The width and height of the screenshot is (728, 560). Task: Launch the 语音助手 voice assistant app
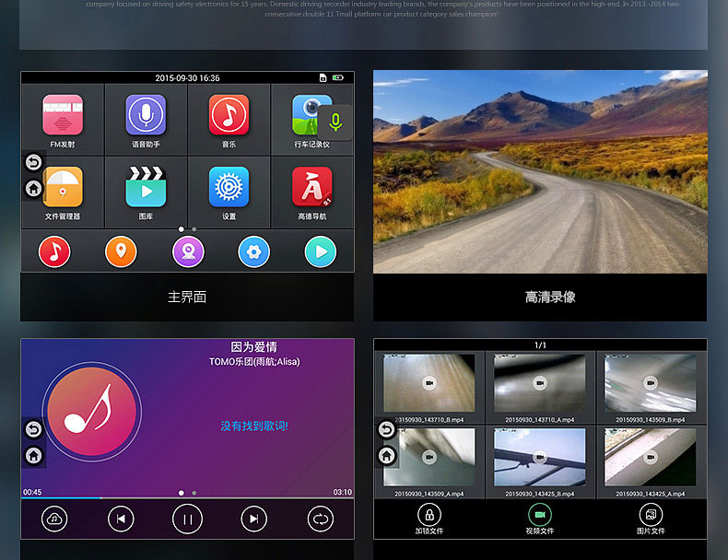click(146, 120)
